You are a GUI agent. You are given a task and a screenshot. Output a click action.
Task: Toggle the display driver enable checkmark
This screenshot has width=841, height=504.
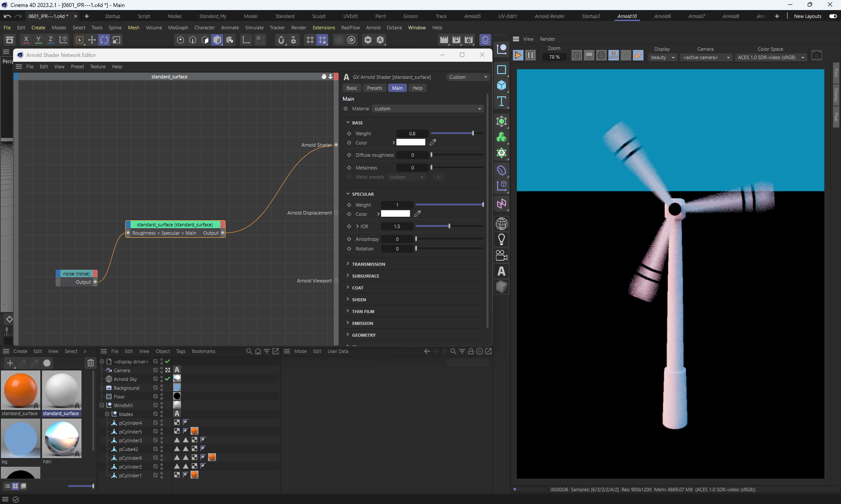(167, 361)
